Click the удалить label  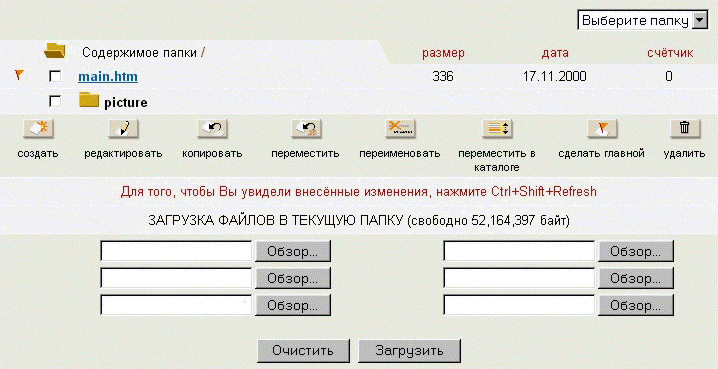pyautogui.click(x=685, y=153)
